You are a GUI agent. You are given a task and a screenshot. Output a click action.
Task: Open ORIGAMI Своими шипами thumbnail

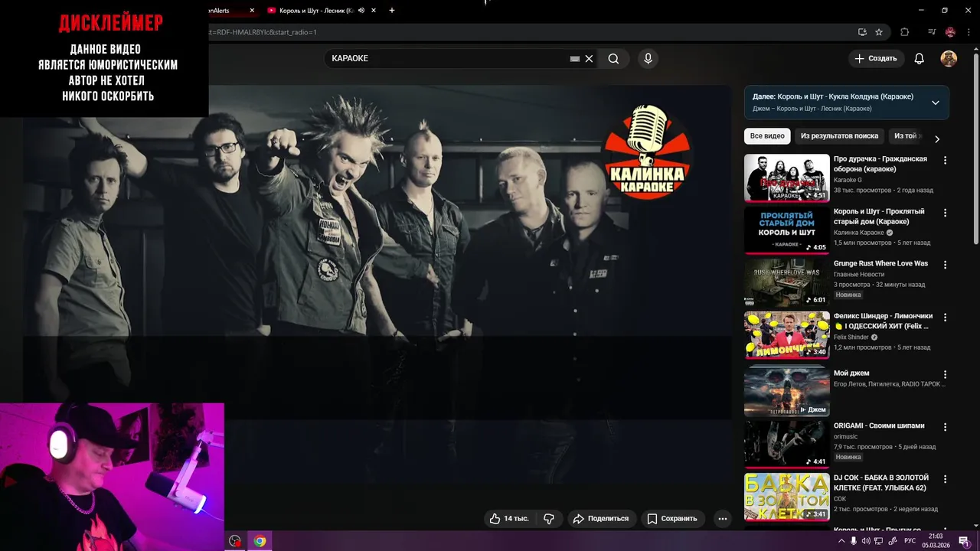[787, 444]
